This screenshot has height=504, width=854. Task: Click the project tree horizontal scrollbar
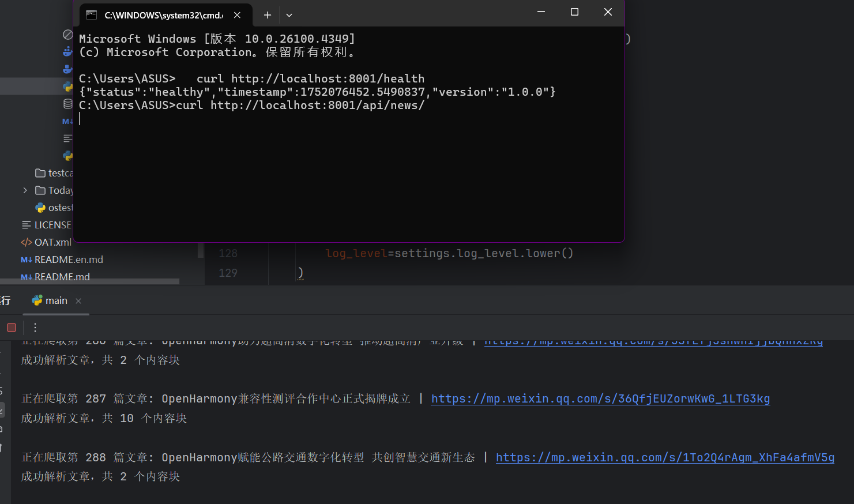[89, 281]
